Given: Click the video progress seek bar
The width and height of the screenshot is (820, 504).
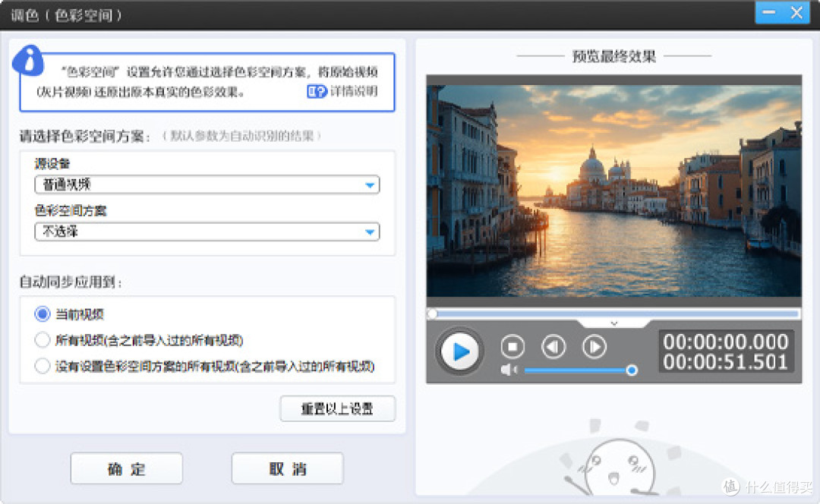Looking at the screenshot, I should tap(614, 313).
